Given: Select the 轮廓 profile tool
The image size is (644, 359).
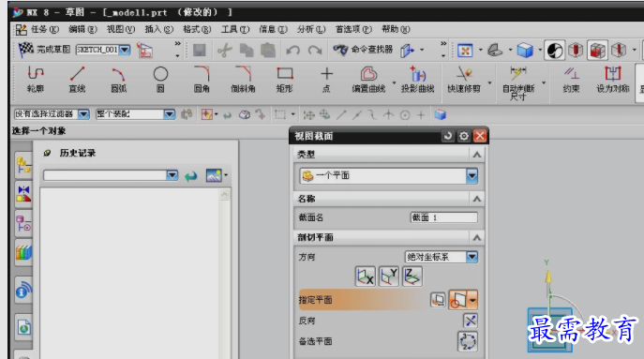Looking at the screenshot, I should pyautogui.click(x=36, y=80).
